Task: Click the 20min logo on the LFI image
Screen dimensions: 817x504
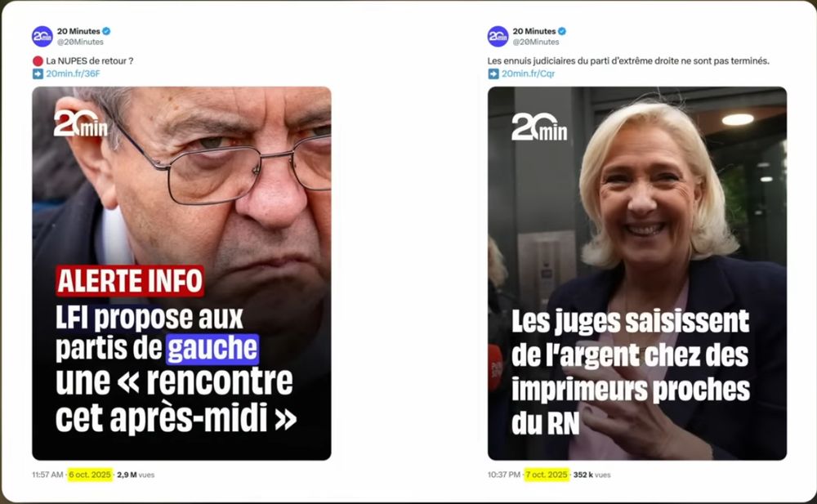Action: (81, 123)
